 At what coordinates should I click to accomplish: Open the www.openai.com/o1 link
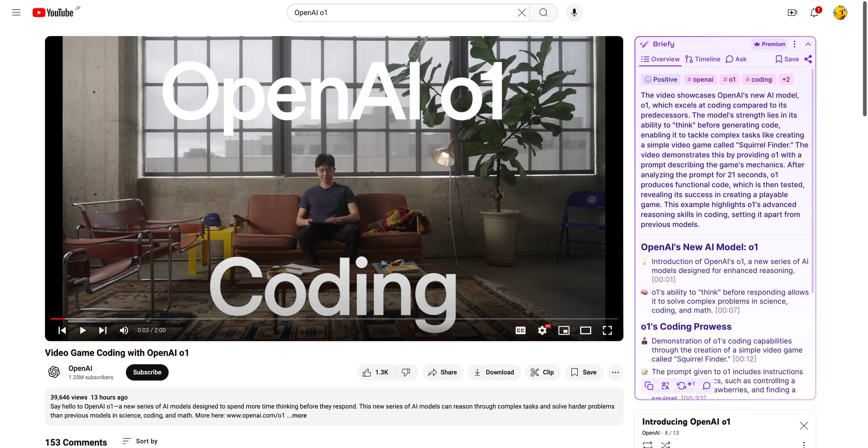tap(256, 415)
